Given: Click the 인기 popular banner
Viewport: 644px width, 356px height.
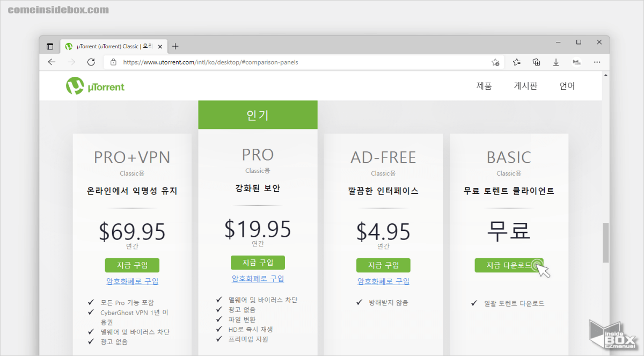Looking at the screenshot, I should (258, 115).
